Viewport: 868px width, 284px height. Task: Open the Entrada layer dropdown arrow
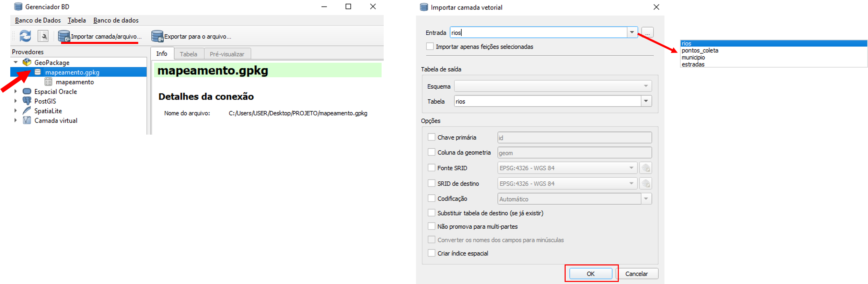pos(632,32)
